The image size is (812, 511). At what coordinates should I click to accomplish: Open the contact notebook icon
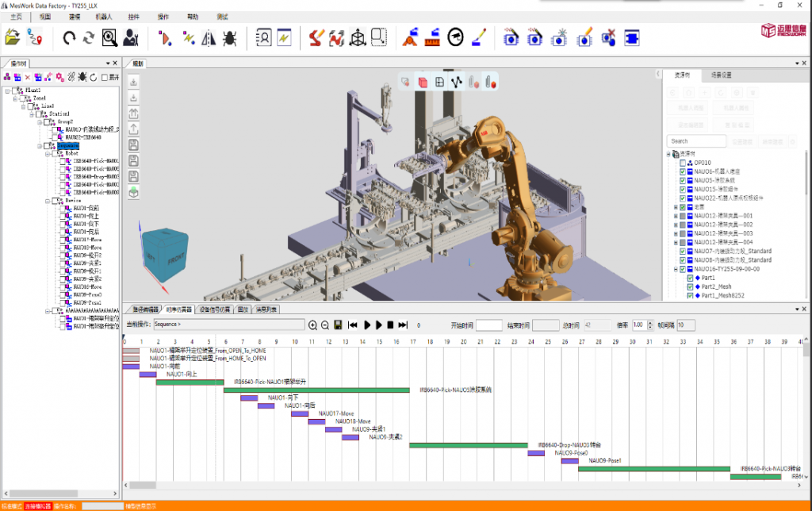(263, 38)
